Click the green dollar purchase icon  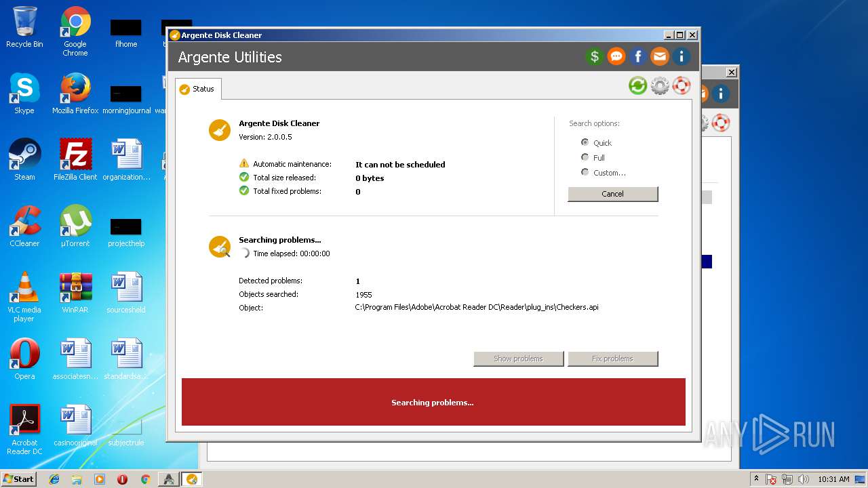point(595,57)
